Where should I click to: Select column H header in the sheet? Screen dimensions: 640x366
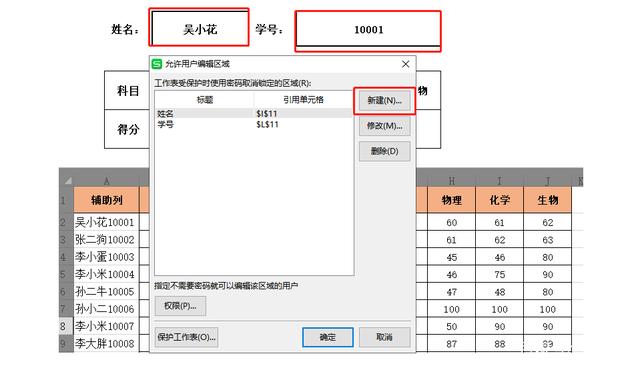(x=451, y=181)
